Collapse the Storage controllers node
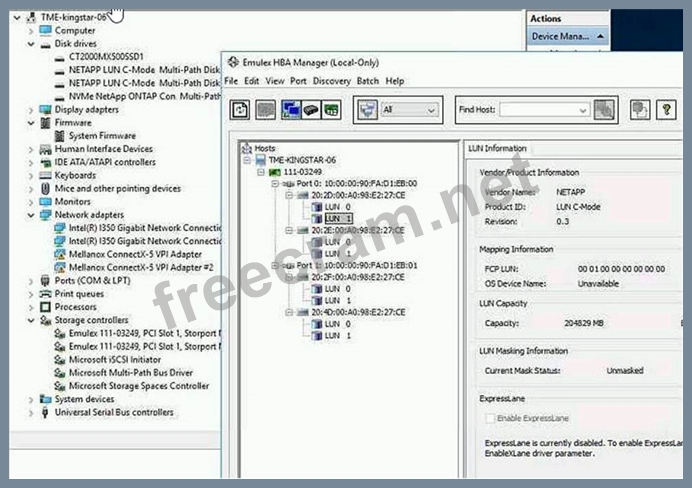The width and height of the screenshot is (692, 488). click(31, 320)
